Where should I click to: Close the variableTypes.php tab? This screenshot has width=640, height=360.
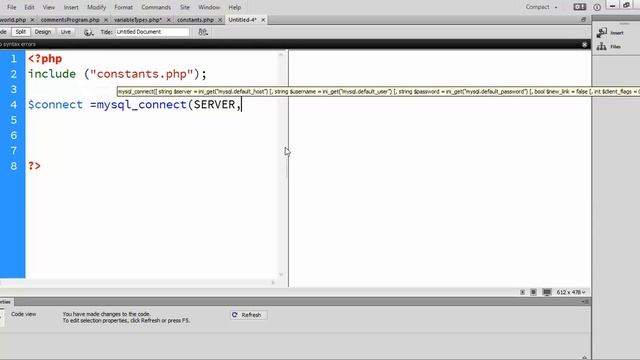click(169, 20)
